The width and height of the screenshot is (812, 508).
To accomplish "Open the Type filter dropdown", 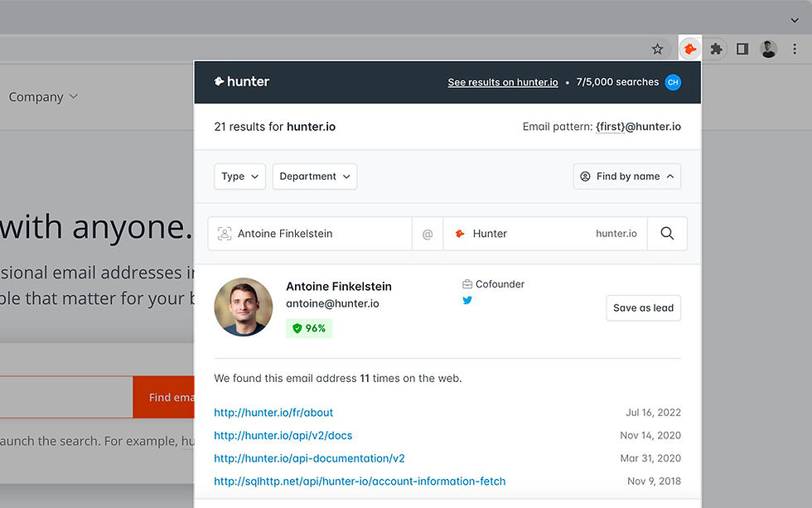I will (239, 176).
